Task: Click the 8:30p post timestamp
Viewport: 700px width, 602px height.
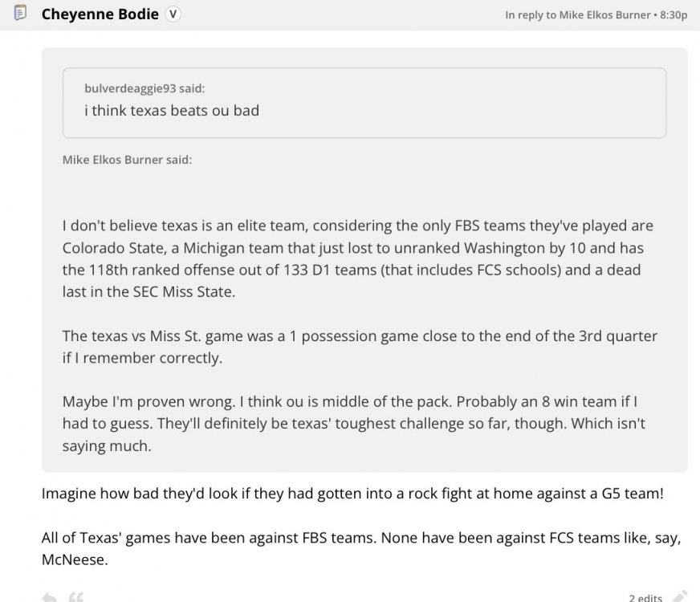Action: (x=674, y=15)
